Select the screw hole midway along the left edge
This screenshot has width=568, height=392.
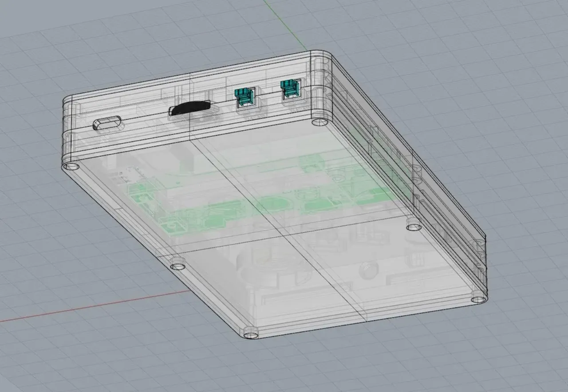click(177, 266)
